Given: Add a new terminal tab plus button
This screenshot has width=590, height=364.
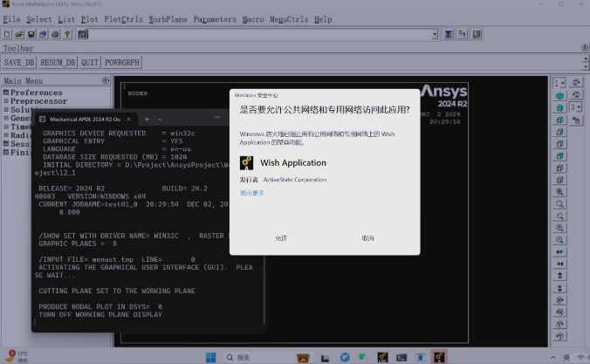Looking at the screenshot, I should 147,120.
